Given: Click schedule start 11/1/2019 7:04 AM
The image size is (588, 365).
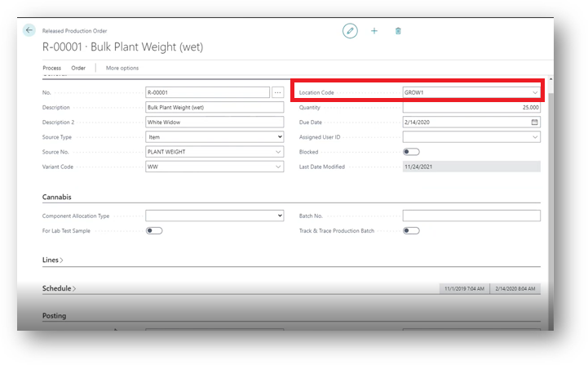Looking at the screenshot, I should point(464,288).
